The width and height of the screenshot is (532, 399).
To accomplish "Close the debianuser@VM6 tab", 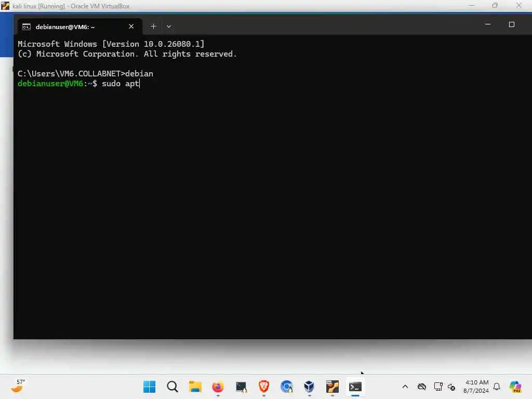I will [131, 26].
